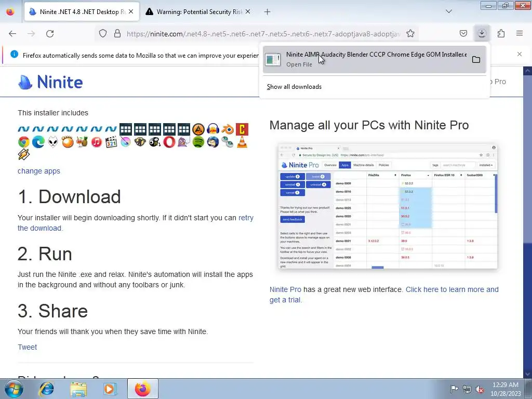Select Show all downloads

(x=294, y=87)
